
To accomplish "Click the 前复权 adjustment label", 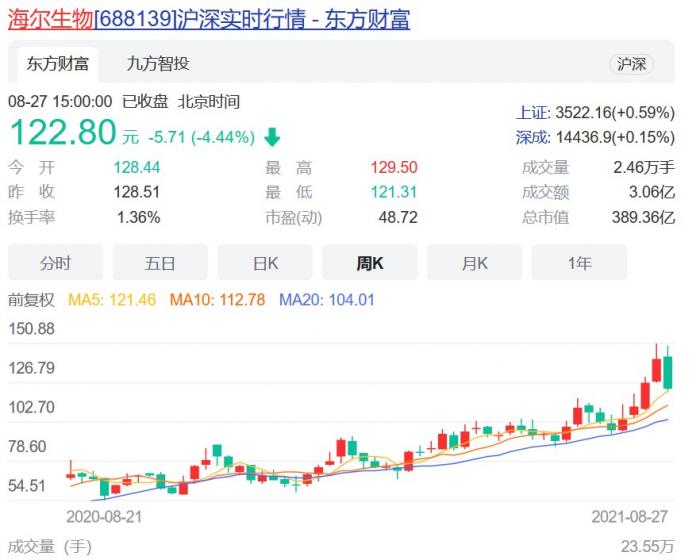I will [x=31, y=299].
